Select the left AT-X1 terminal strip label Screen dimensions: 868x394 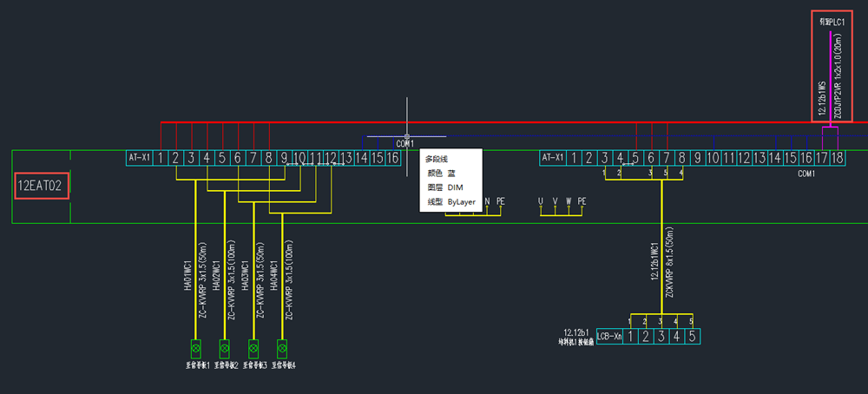139,158
